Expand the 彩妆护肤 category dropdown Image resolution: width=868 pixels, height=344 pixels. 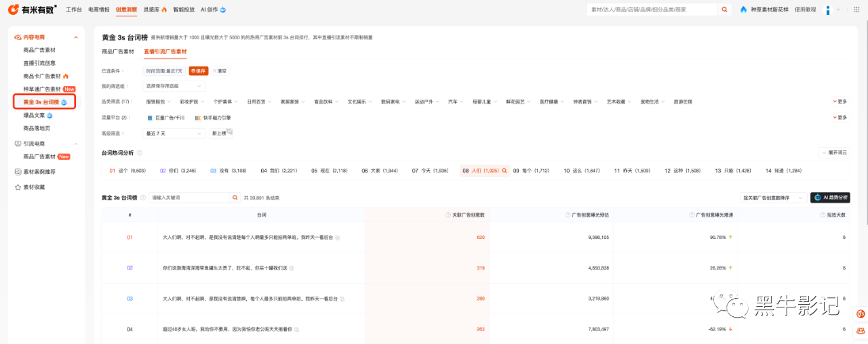point(191,102)
